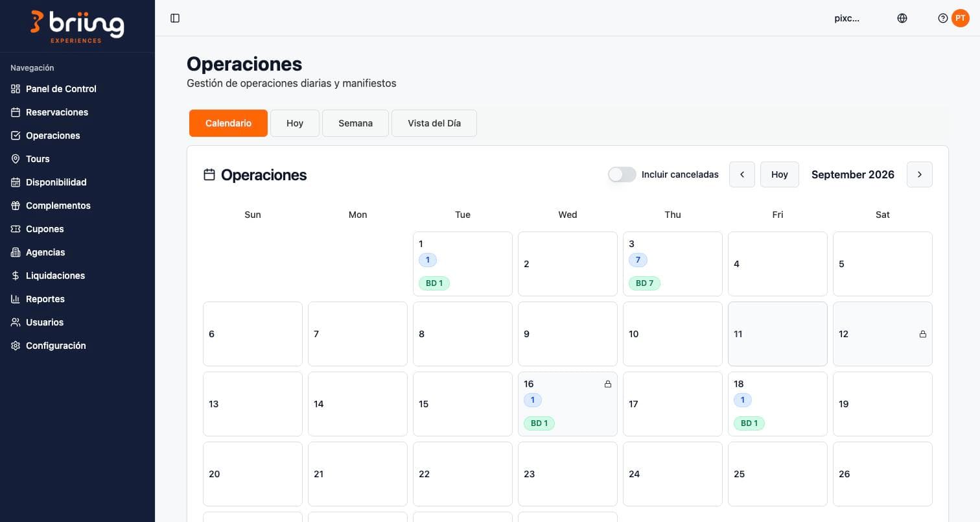The height and width of the screenshot is (522, 980).
Task: Go to next month with right chevron
Action: pyautogui.click(x=919, y=174)
